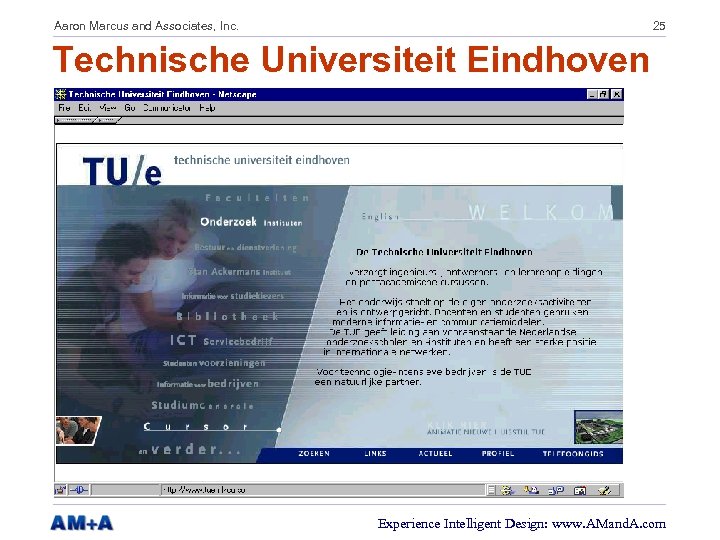720x540 pixels.
Task: Open the Go menu
Action: (129, 108)
